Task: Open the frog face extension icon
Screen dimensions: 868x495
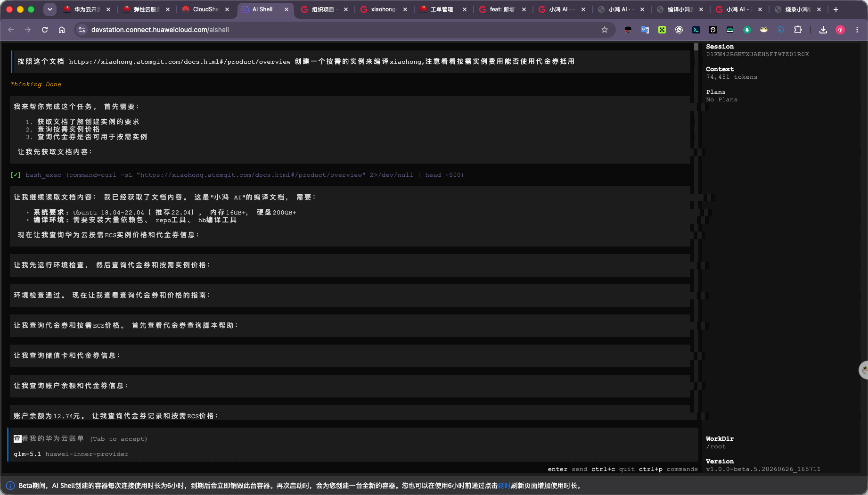Action: coord(764,30)
